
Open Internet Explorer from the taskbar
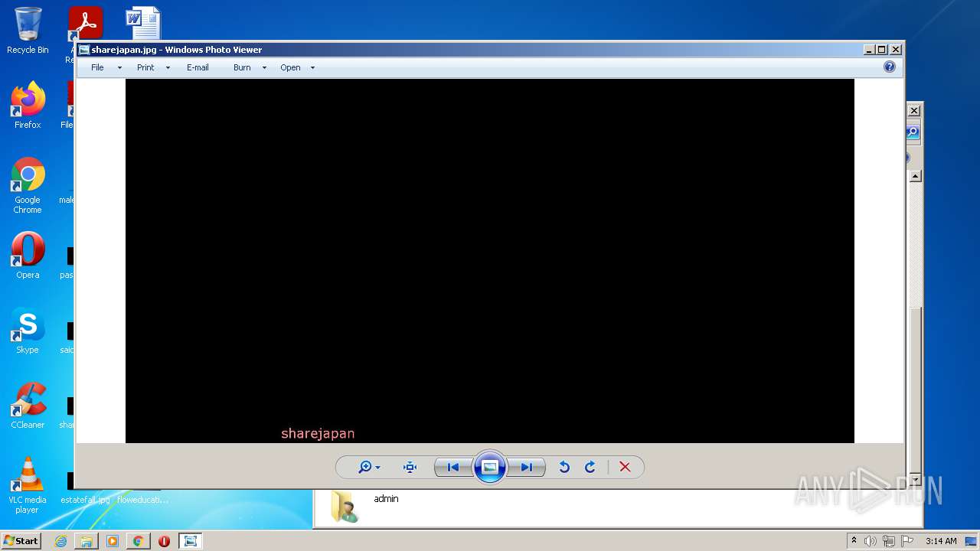60,541
